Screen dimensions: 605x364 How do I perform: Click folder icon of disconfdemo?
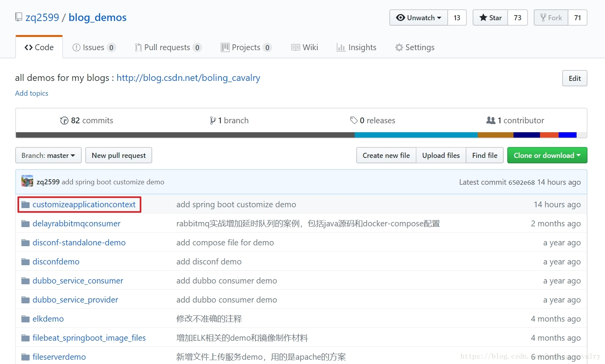pyautogui.click(x=26, y=262)
